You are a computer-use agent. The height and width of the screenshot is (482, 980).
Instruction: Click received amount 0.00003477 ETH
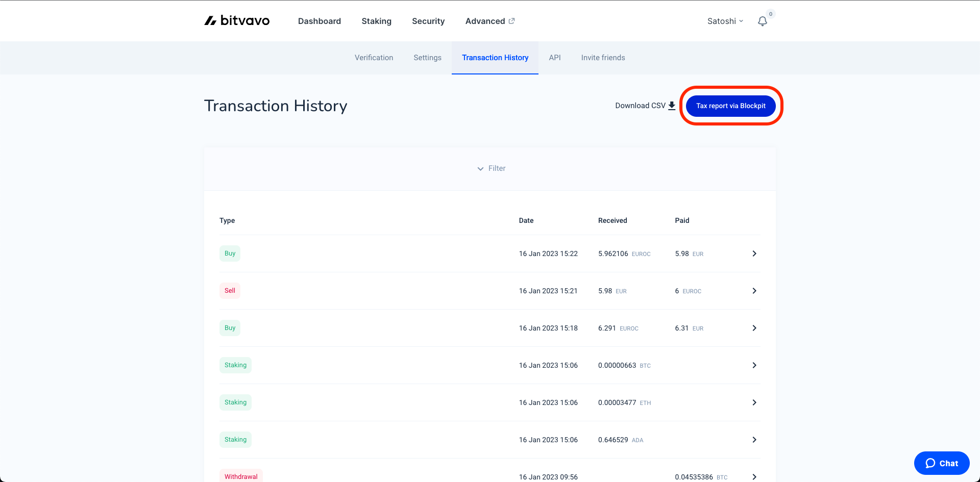pyautogui.click(x=624, y=402)
